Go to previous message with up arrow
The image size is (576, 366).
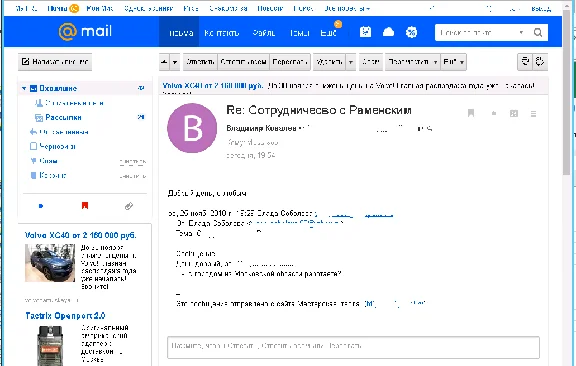pyautogui.click(x=164, y=62)
